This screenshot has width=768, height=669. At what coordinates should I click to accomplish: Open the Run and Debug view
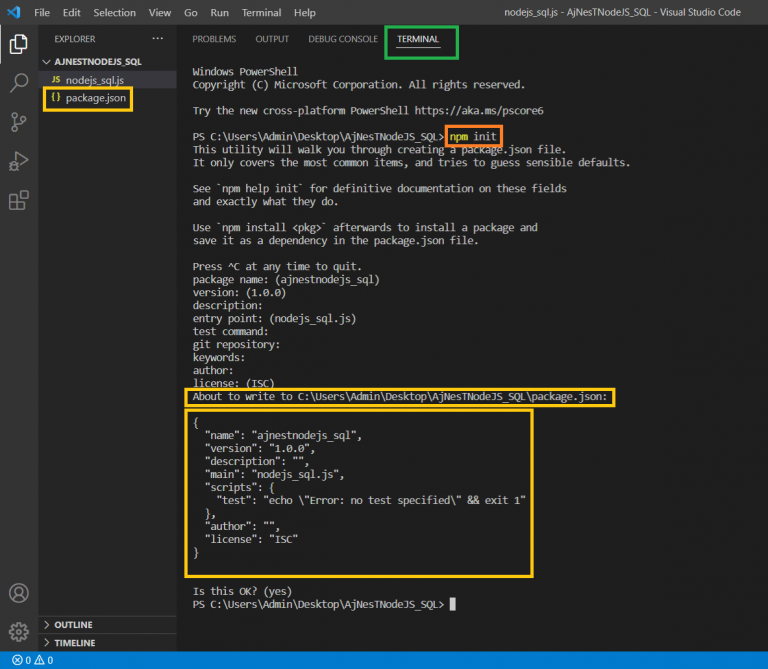pos(18,161)
